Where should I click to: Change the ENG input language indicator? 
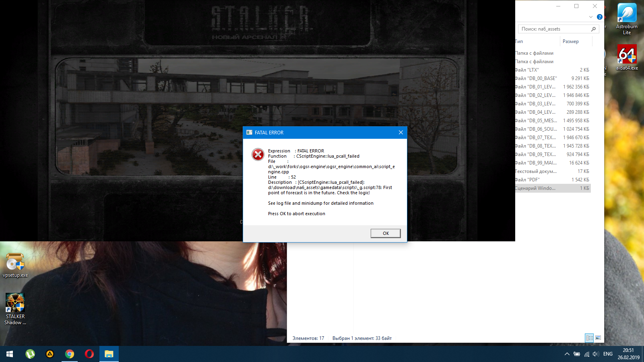click(x=608, y=354)
